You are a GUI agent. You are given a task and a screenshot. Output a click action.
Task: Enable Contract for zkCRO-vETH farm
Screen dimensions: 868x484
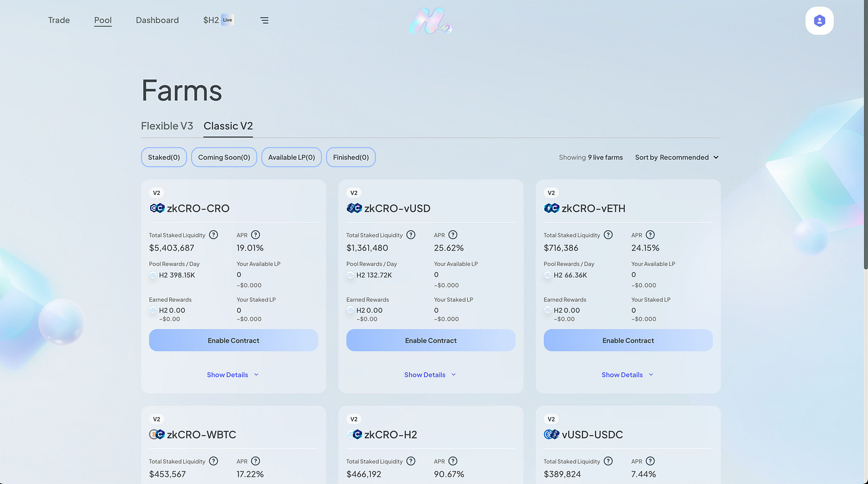628,340
